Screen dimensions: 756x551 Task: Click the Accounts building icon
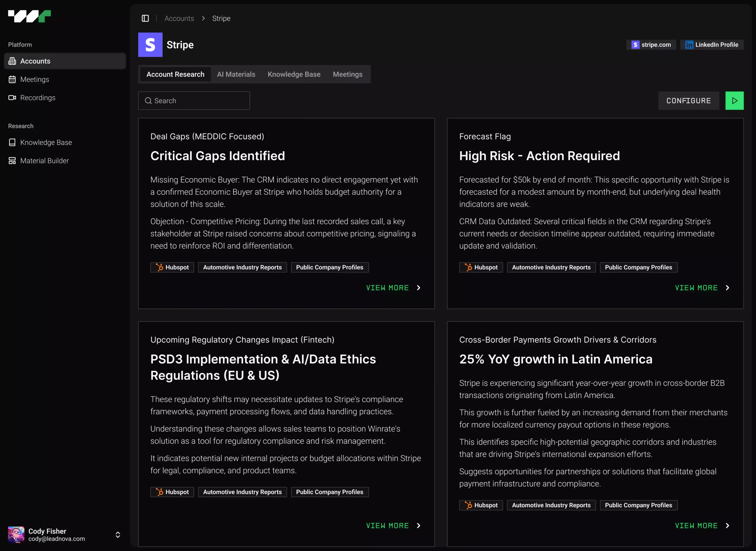point(12,61)
